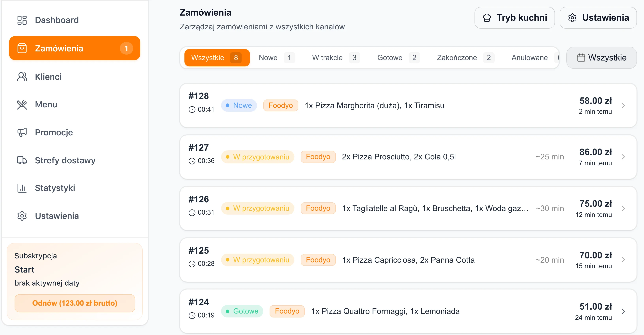Open the sidebar Ustawienia gear icon
The width and height of the screenshot is (644, 335).
(x=22, y=216)
